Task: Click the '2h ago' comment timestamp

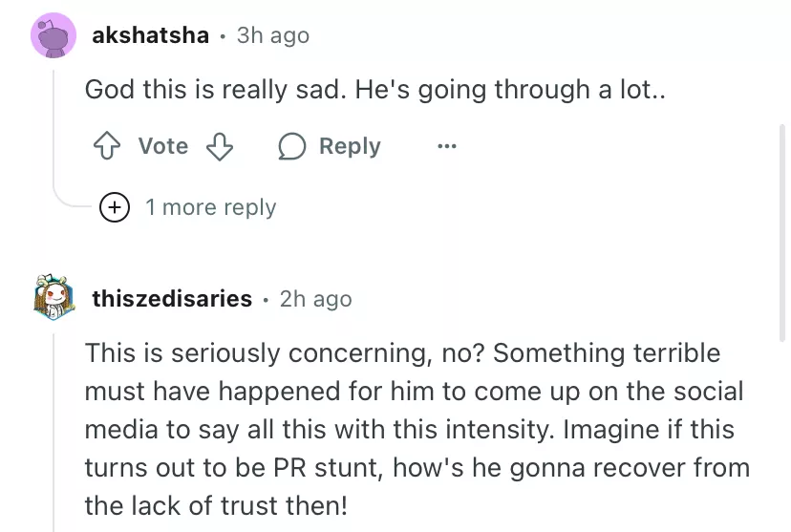Action: [x=315, y=299]
